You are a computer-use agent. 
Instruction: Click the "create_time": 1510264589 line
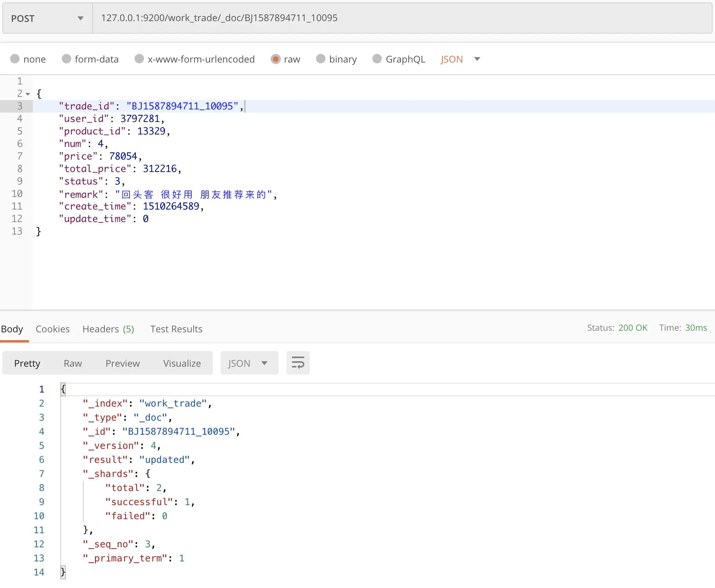pos(131,206)
